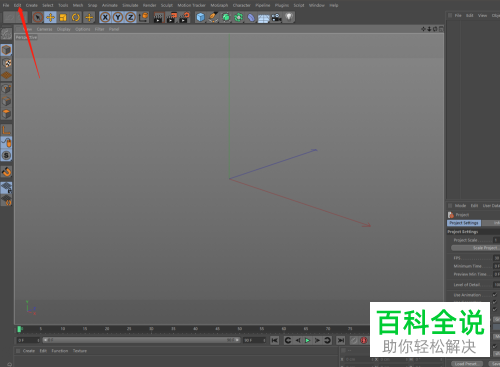Image resolution: width=500 pixels, height=367 pixels.
Task: Open viewport Filter menu
Action: coord(99,29)
